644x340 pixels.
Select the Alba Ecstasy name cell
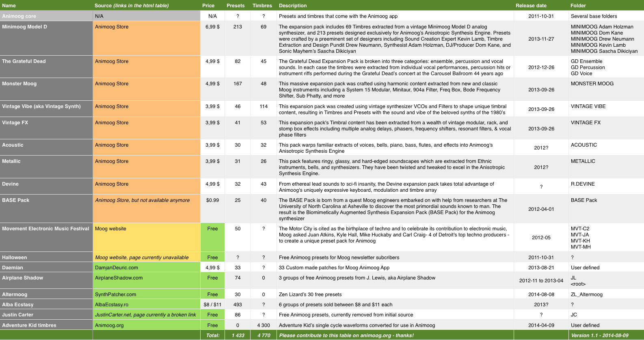(x=46, y=304)
